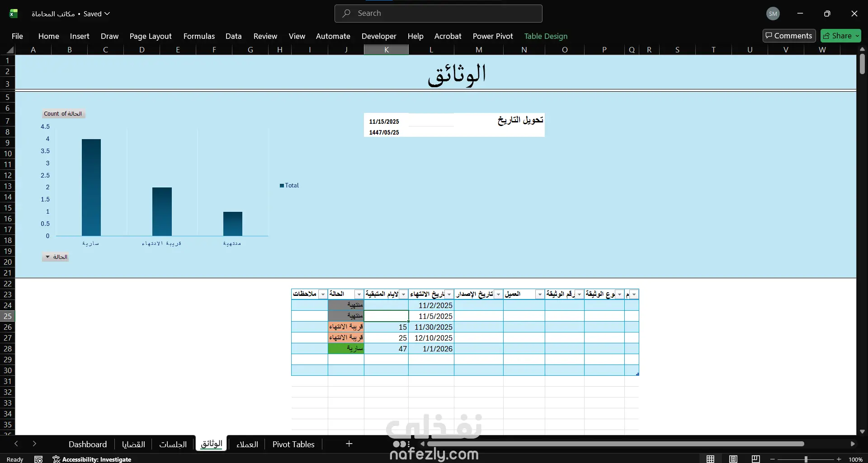Screen dimensions: 868x463
Task: Add a new sheet with plus icon
Action: coord(349,444)
